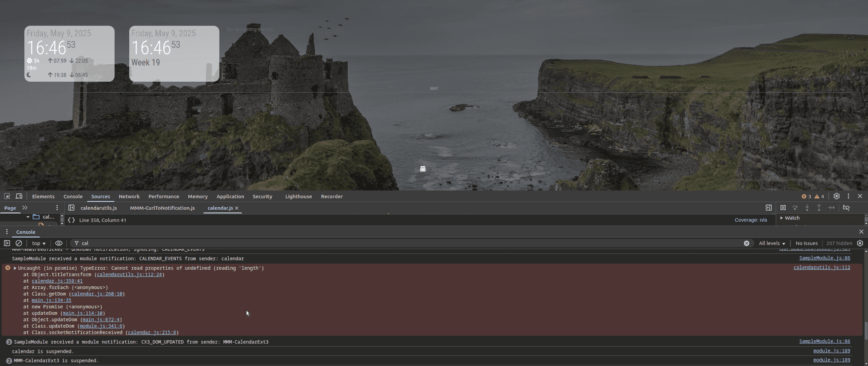The height and width of the screenshot is (366, 868).
Task: Expand the TypeError stack trace arrow
Action: [x=15, y=268]
